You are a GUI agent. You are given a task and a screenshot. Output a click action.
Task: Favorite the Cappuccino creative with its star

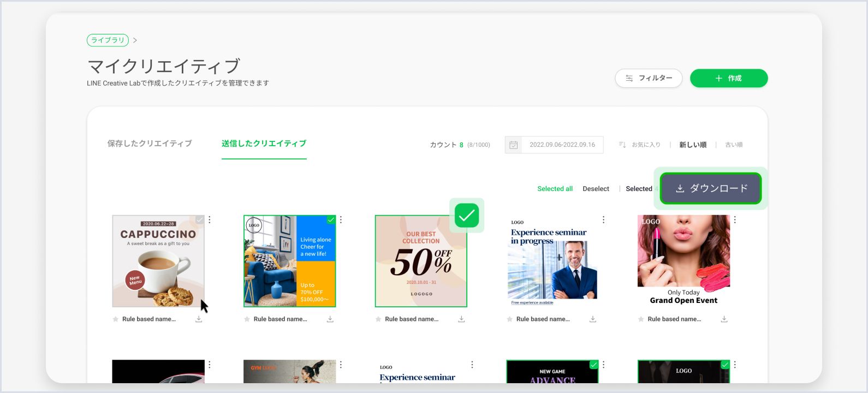coord(115,319)
